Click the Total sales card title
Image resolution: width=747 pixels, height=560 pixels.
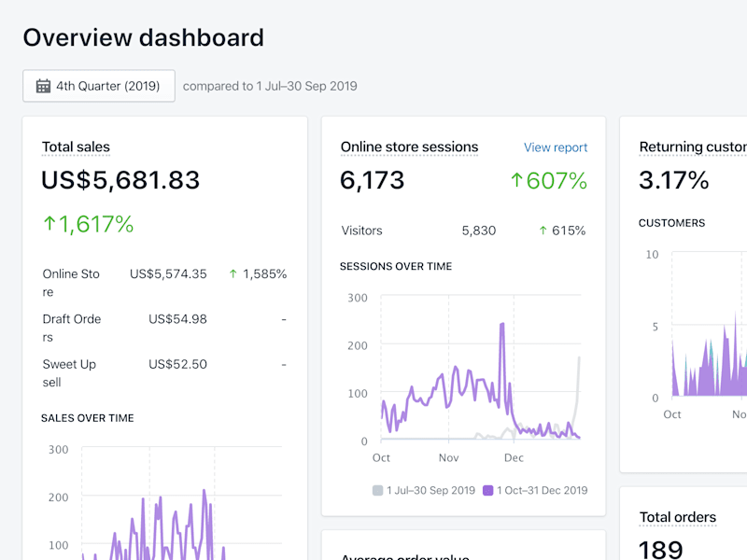76,147
